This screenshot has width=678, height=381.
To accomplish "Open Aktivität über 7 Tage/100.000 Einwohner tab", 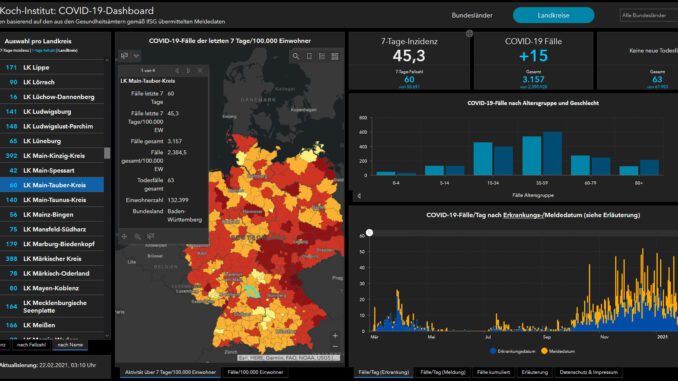I will click(170, 372).
